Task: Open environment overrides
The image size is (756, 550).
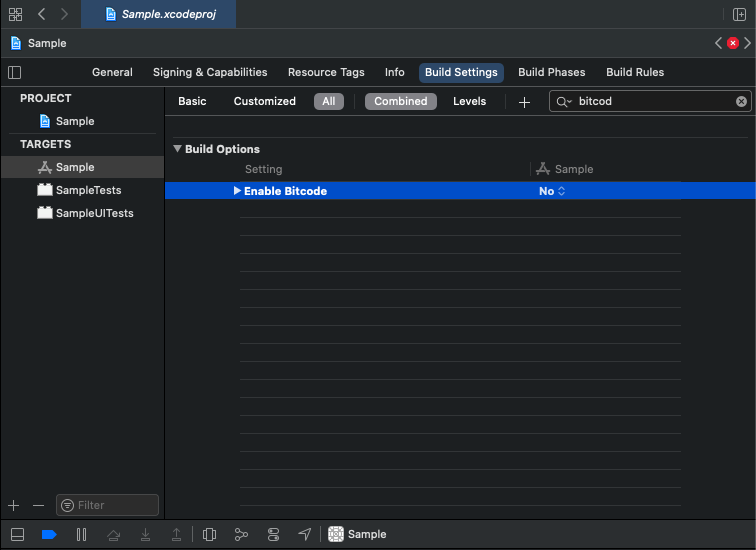Action: (273, 535)
